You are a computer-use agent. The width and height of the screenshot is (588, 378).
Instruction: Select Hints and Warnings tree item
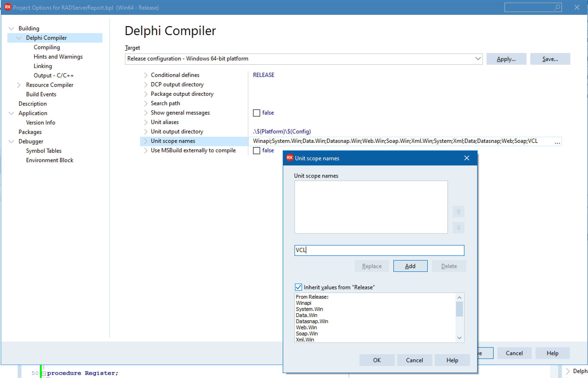click(x=58, y=57)
